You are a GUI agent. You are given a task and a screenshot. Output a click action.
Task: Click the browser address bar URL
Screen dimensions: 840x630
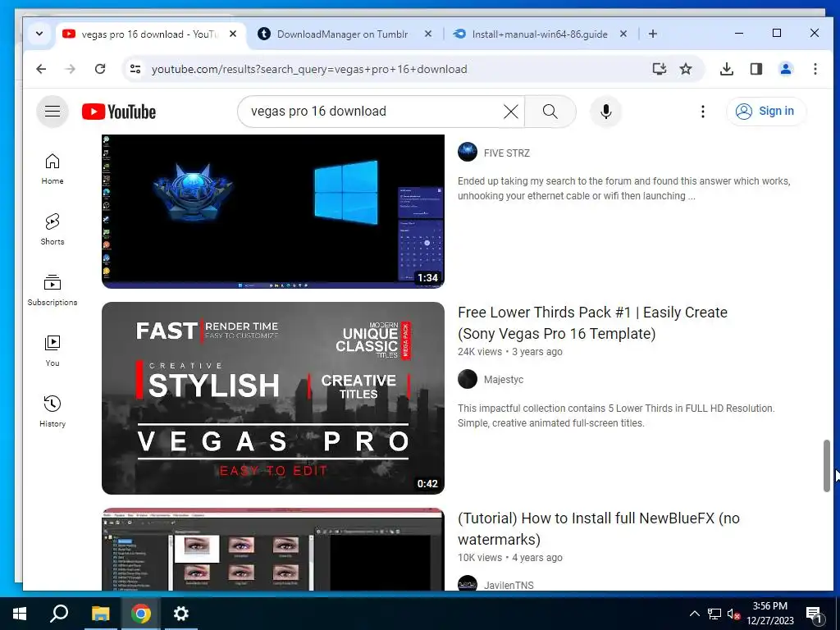[x=309, y=69]
